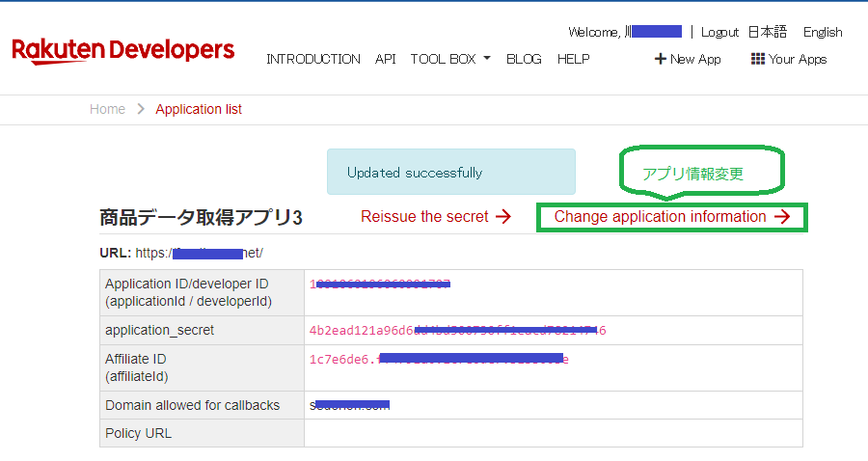Click the Policy URL label
The width and height of the screenshot is (868, 461).
click(x=138, y=433)
